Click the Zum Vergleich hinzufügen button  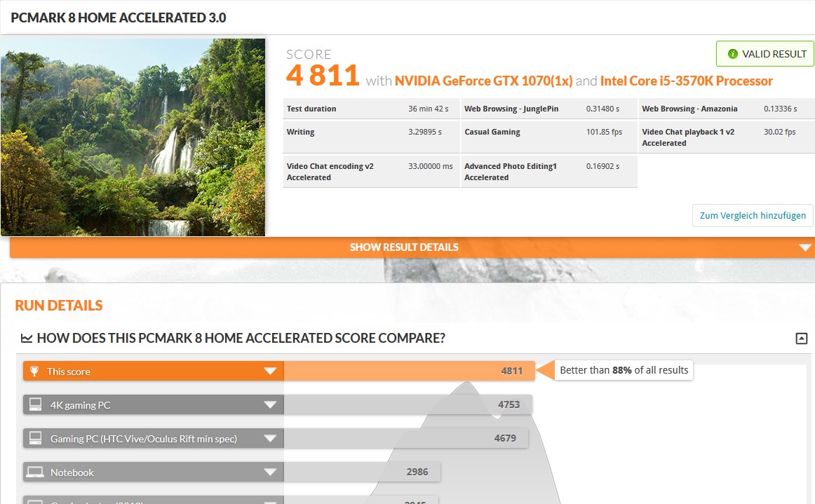pyautogui.click(x=753, y=215)
